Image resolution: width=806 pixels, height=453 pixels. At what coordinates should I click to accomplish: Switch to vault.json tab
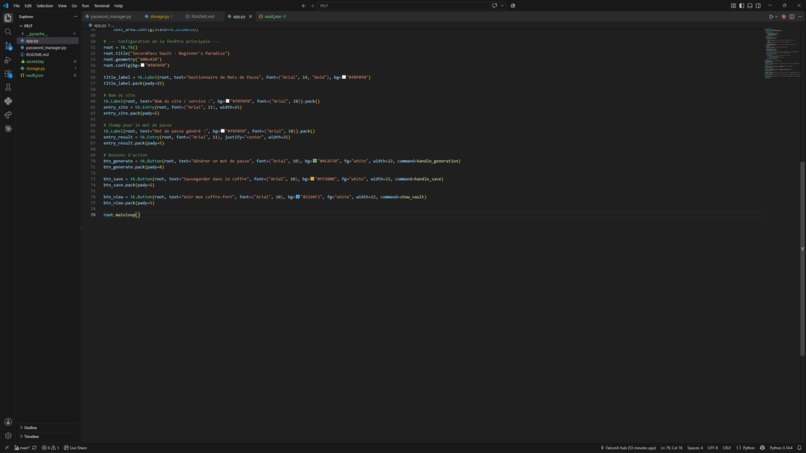click(x=273, y=16)
